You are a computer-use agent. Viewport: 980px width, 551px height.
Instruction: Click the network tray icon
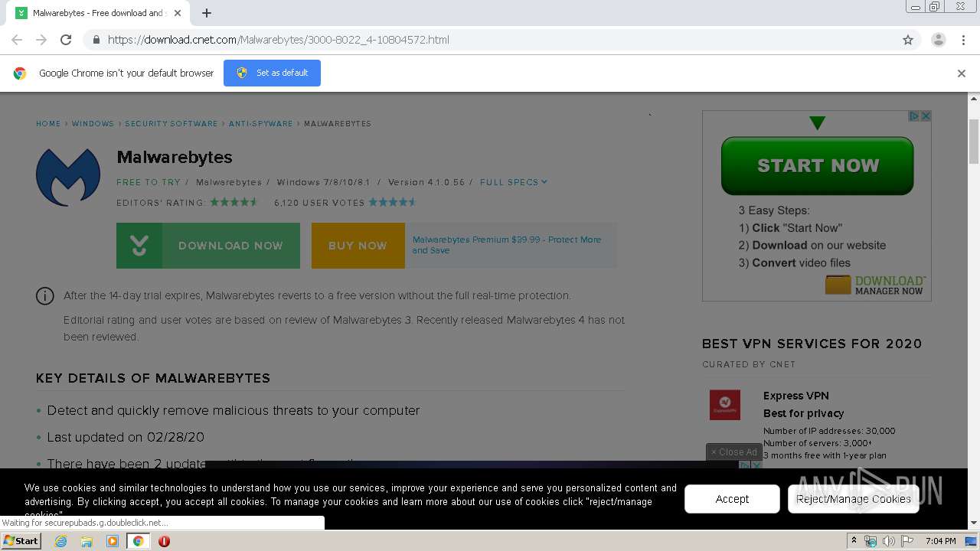[871, 541]
